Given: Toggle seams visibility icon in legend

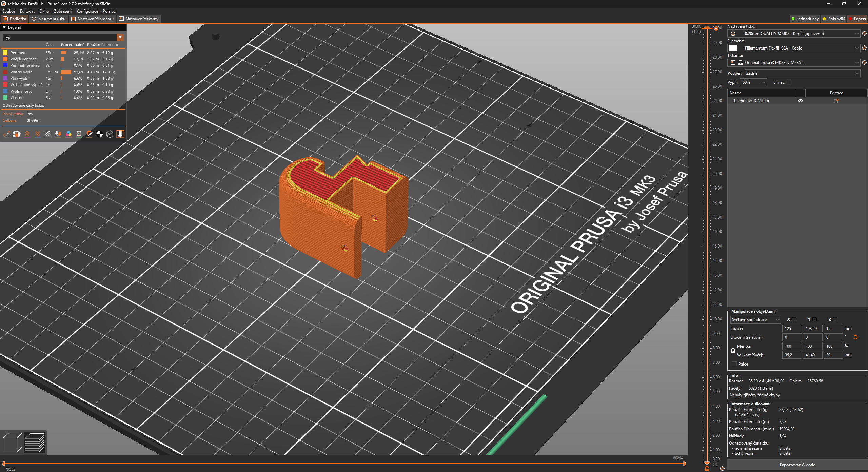Looking at the screenshot, I should pos(48,134).
